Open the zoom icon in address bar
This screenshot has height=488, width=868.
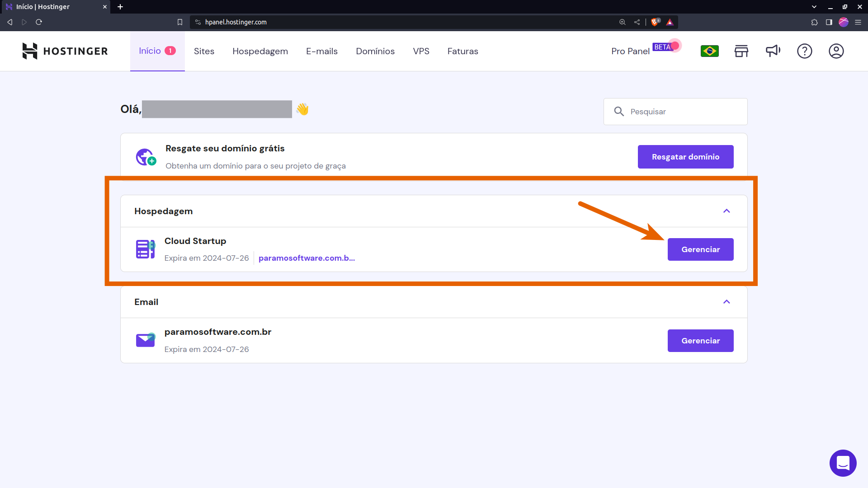tap(622, 22)
